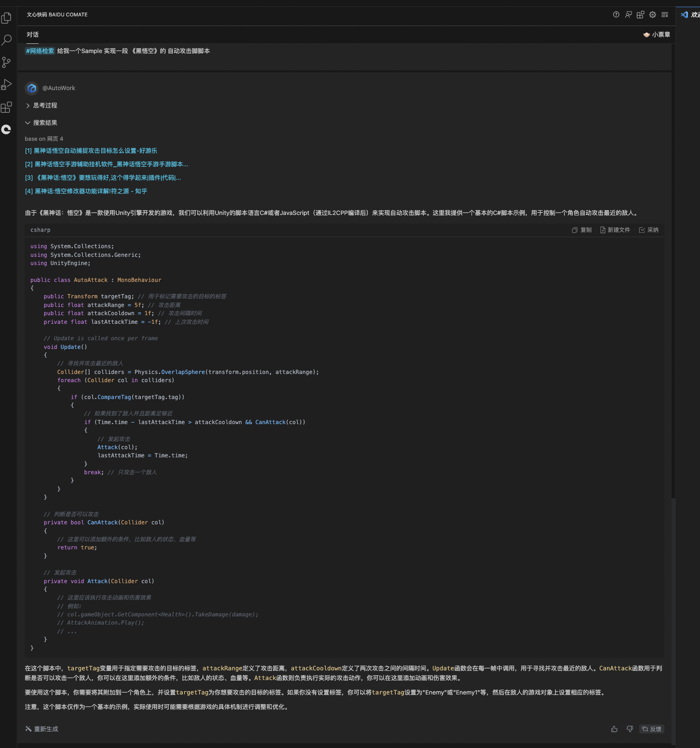Open Run and Debug icon
Image resolution: width=700 pixels, height=748 pixels.
click(x=6, y=85)
